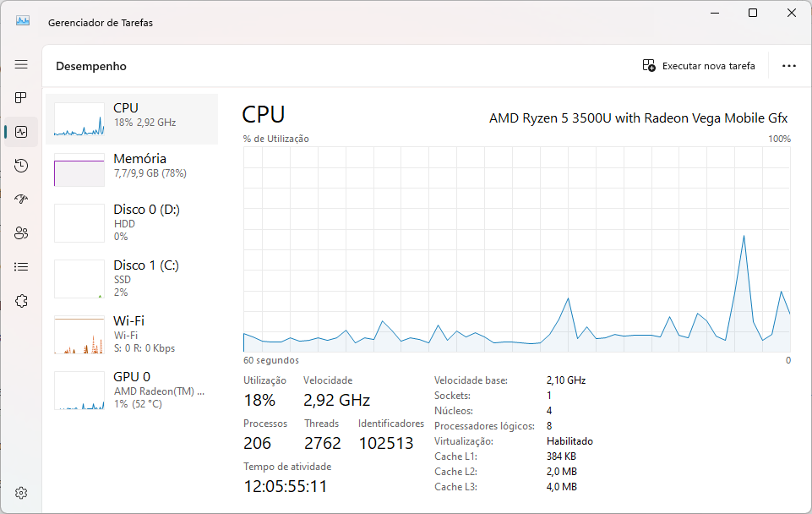This screenshot has width=812, height=514.
Task: Minimize the Task Manager window
Action: point(715,13)
